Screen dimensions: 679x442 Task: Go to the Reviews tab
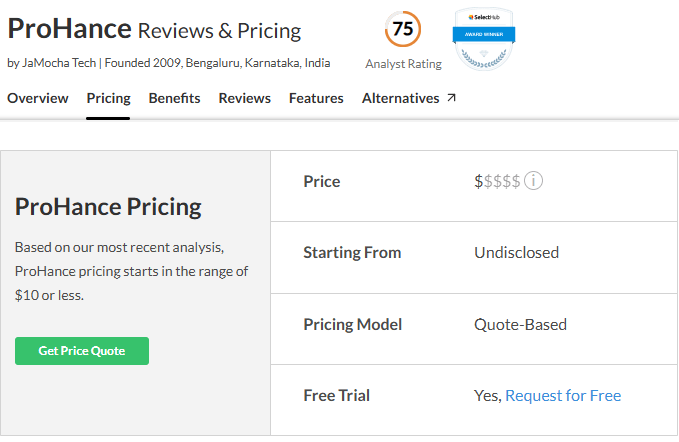tap(245, 98)
